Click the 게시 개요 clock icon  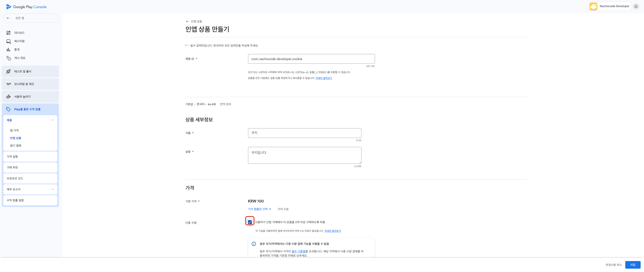(8, 58)
